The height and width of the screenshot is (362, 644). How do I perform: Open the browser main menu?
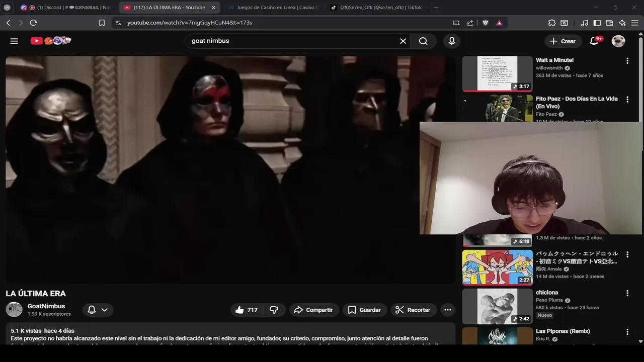click(x=635, y=23)
